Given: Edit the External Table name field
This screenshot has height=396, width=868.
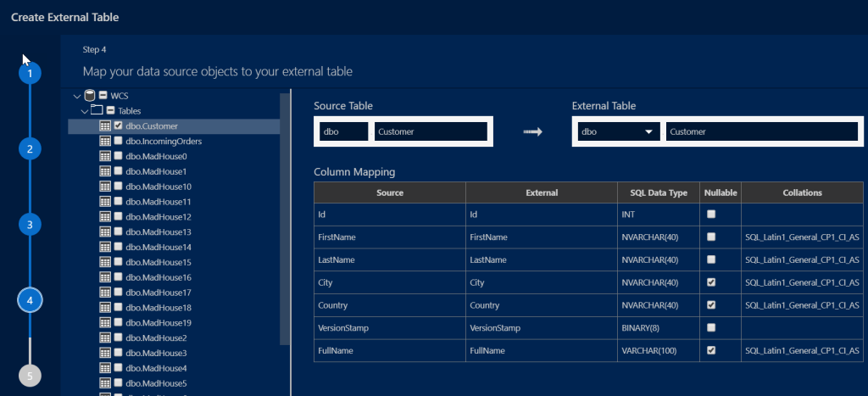Looking at the screenshot, I should (759, 131).
